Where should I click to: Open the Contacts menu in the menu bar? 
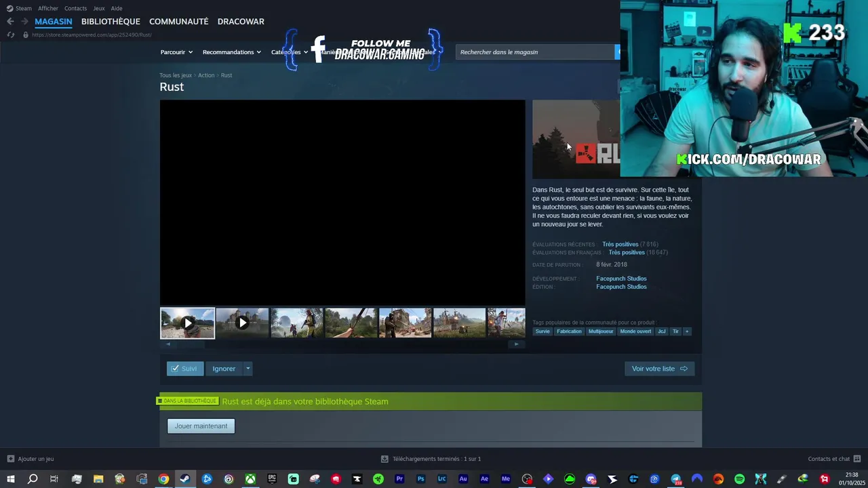(x=75, y=8)
